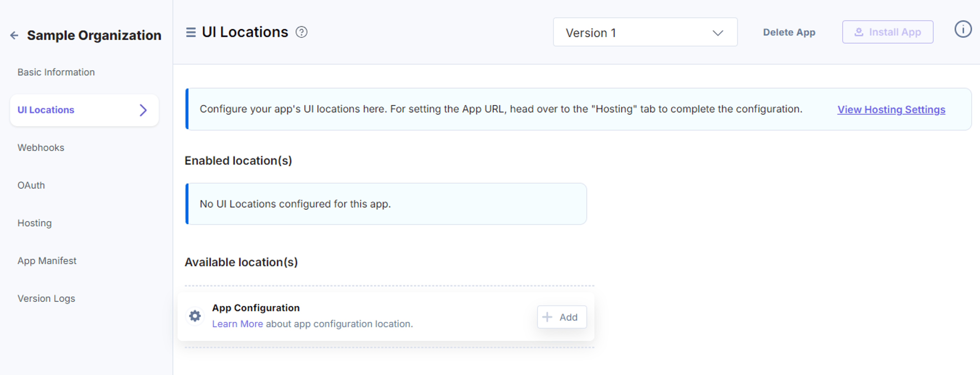Viewport: 980px width, 375px height.
Task: Toggle the hamburger menu icon next to UI Locations
Action: 191,32
